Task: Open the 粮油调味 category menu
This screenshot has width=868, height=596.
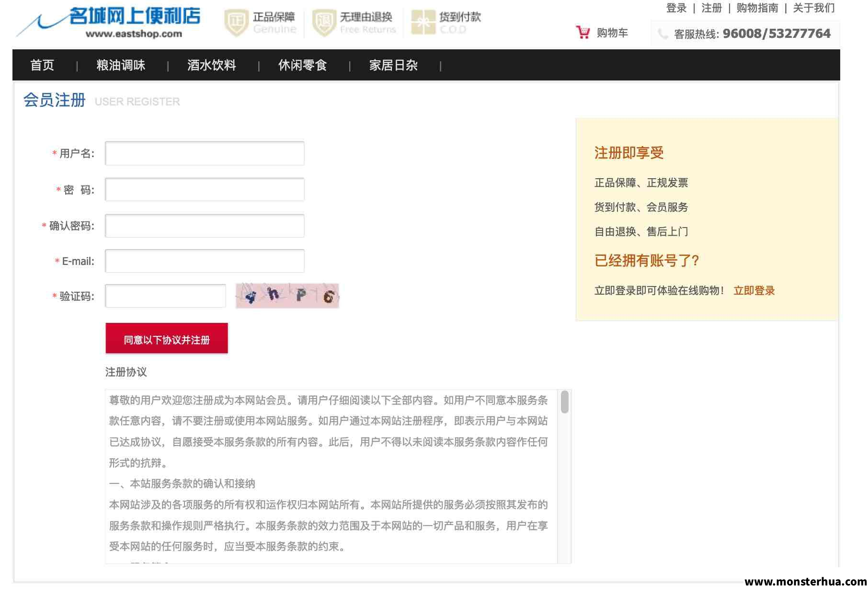Action: (121, 65)
